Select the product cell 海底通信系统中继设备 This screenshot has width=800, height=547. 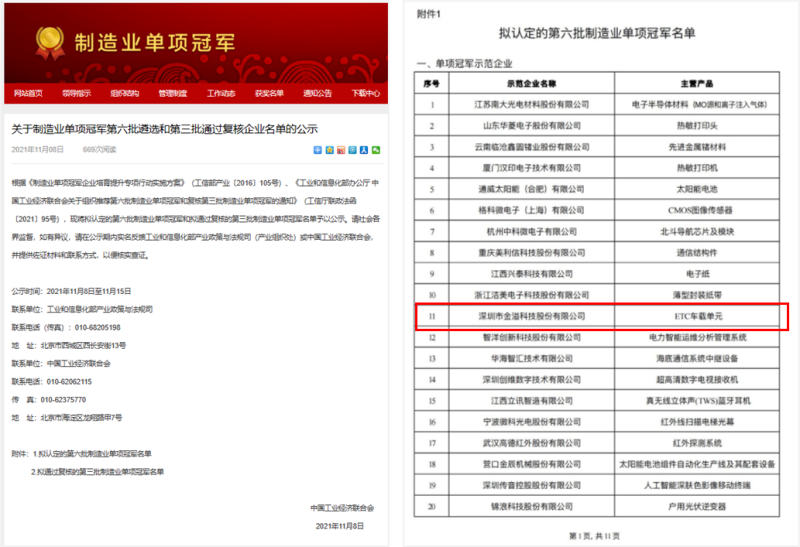tap(697, 359)
